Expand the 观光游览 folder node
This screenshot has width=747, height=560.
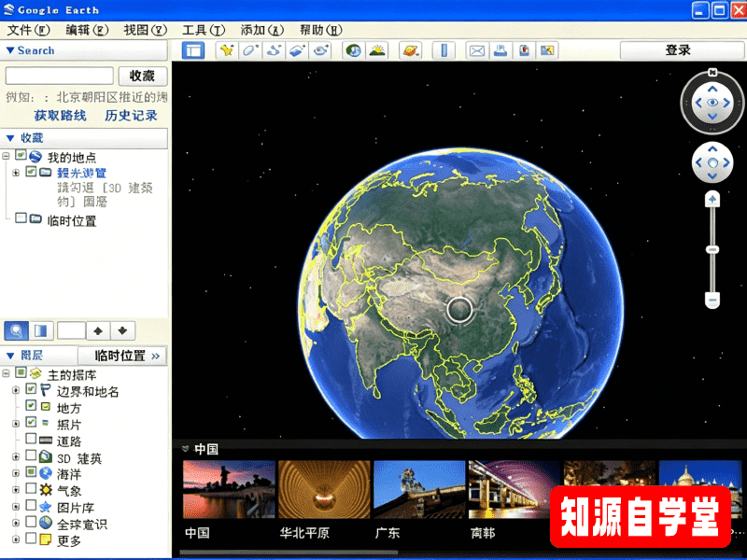[16, 173]
